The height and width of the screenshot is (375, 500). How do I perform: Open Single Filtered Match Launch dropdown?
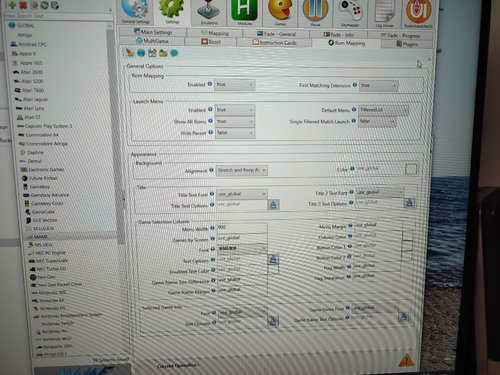[x=377, y=122]
